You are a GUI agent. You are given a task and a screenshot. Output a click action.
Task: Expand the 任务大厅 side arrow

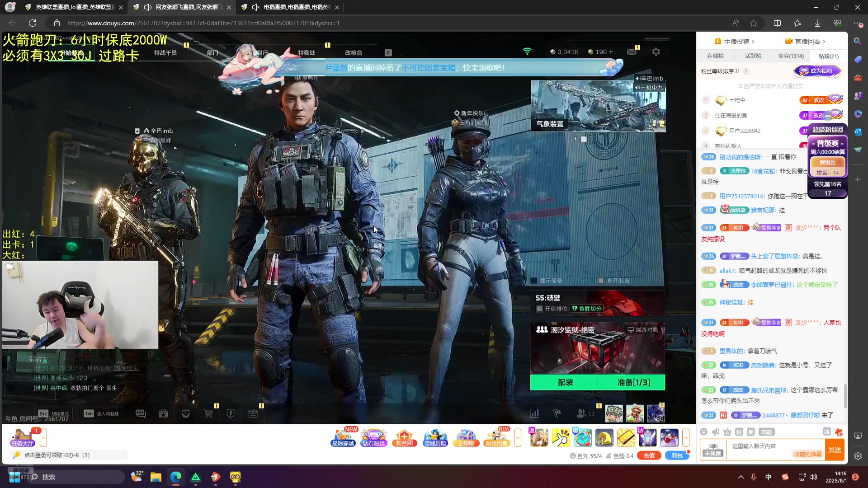[43, 437]
